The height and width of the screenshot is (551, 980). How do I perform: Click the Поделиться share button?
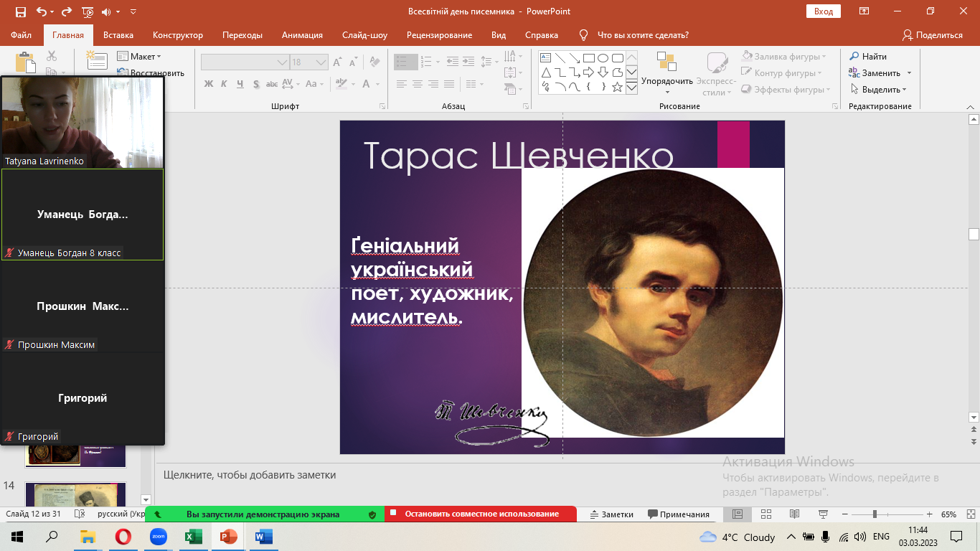click(933, 35)
